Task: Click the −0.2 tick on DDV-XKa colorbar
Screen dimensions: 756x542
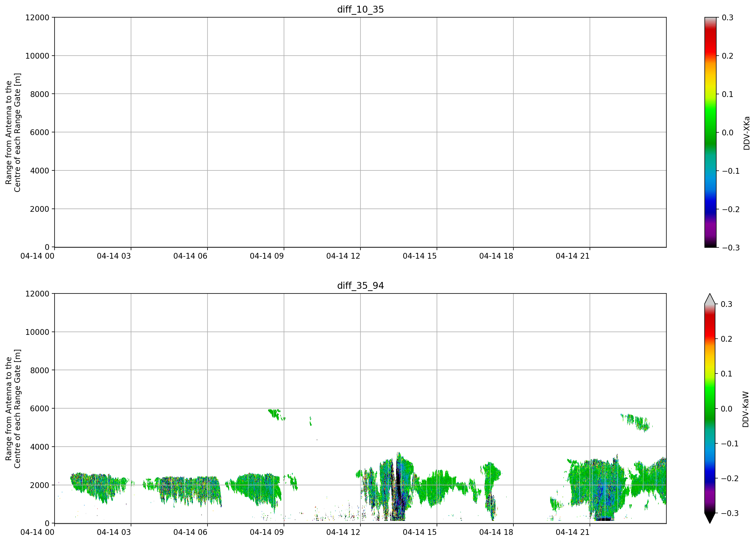Action: coord(731,209)
